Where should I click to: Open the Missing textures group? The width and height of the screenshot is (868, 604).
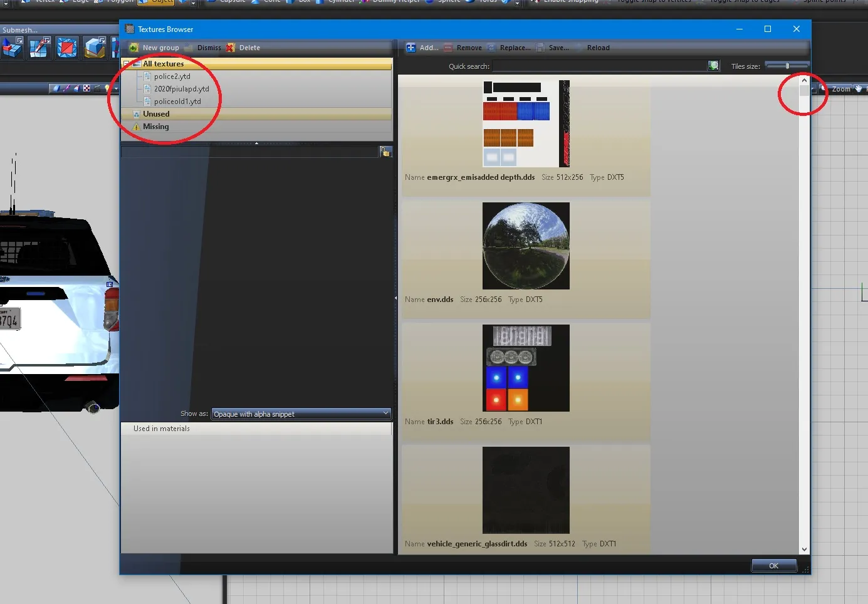coord(155,127)
